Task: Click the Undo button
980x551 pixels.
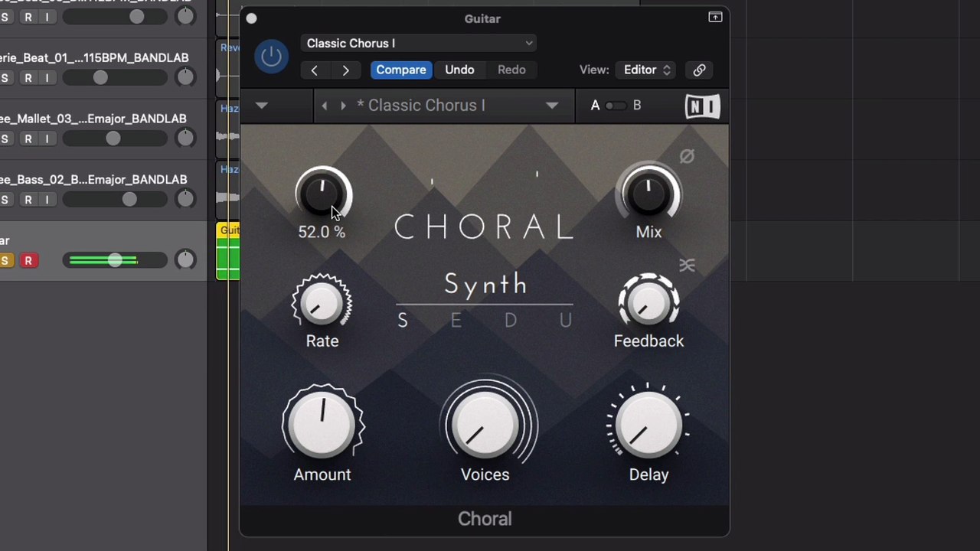Action: [459, 70]
